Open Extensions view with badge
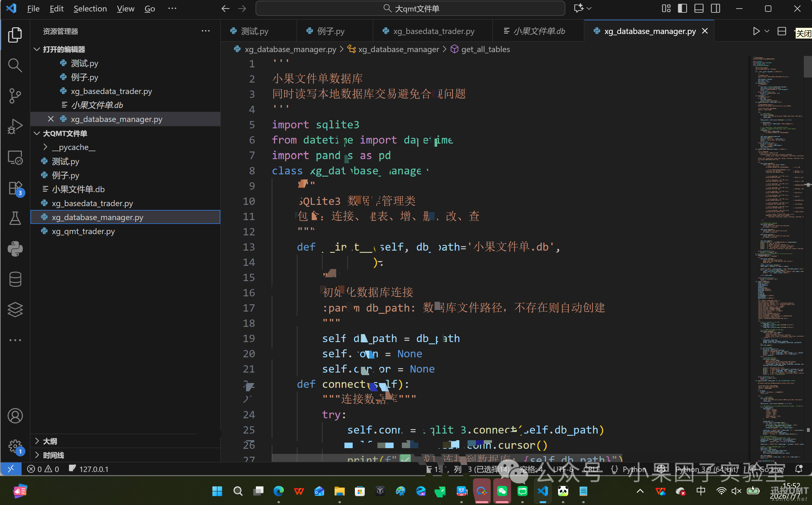This screenshot has width=812, height=505. [15, 188]
